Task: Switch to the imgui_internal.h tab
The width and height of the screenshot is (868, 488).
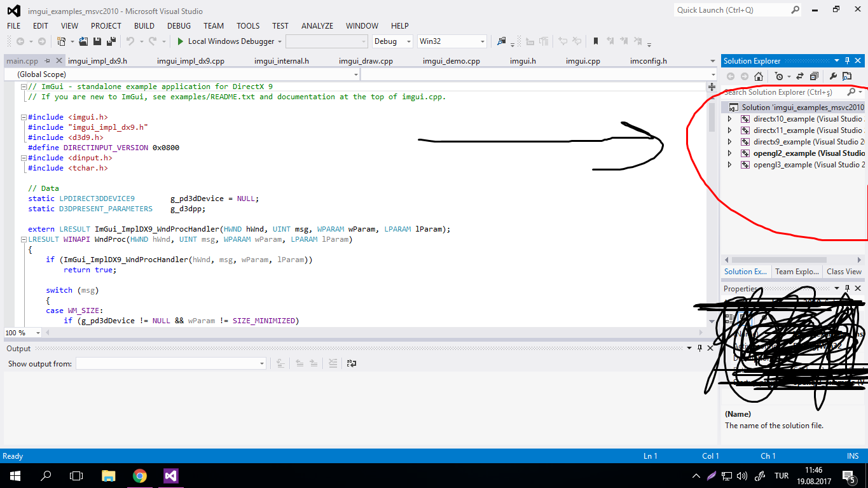Action: (x=282, y=61)
